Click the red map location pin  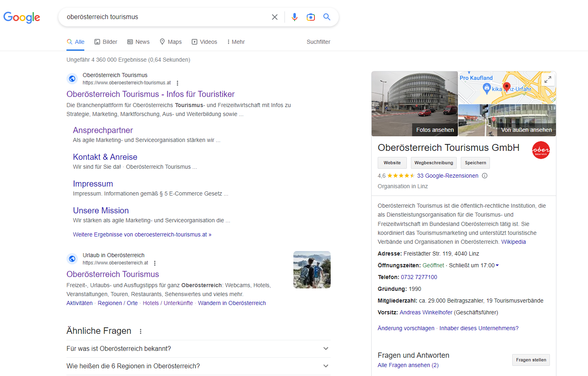point(507,87)
